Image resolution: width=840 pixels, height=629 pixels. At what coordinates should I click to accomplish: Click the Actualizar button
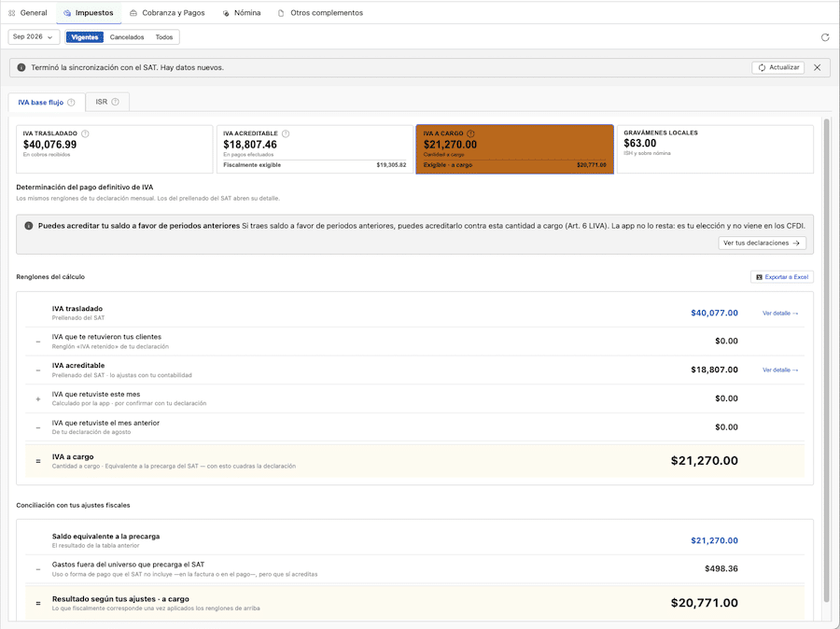pyautogui.click(x=778, y=67)
